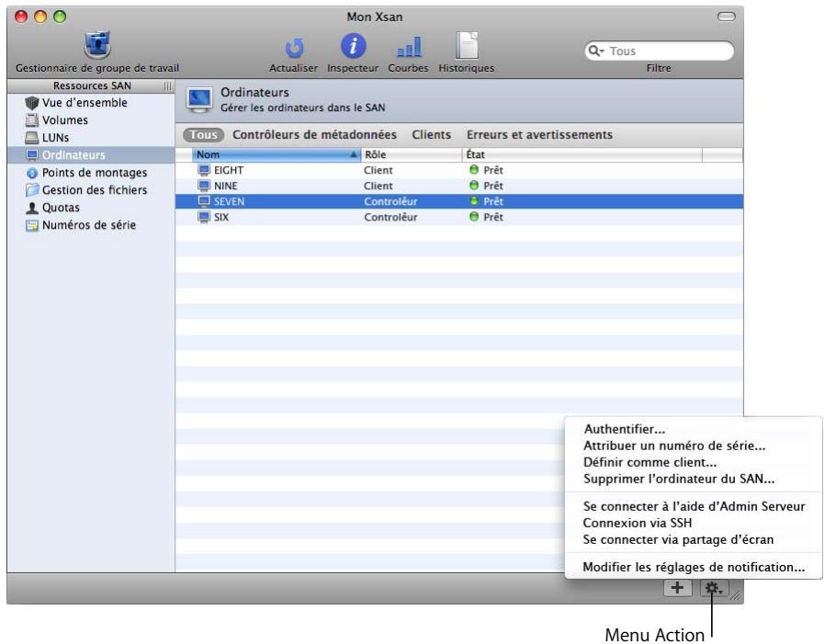Switch to the Clients tab
The image size is (825, 644).
[x=431, y=135]
